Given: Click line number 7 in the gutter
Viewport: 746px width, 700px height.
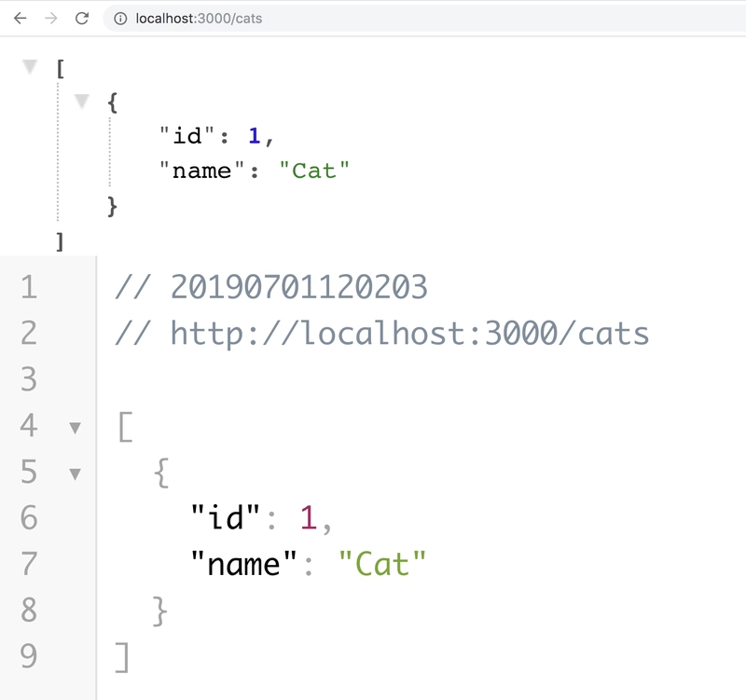Looking at the screenshot, I should click(x=29, y=564).
